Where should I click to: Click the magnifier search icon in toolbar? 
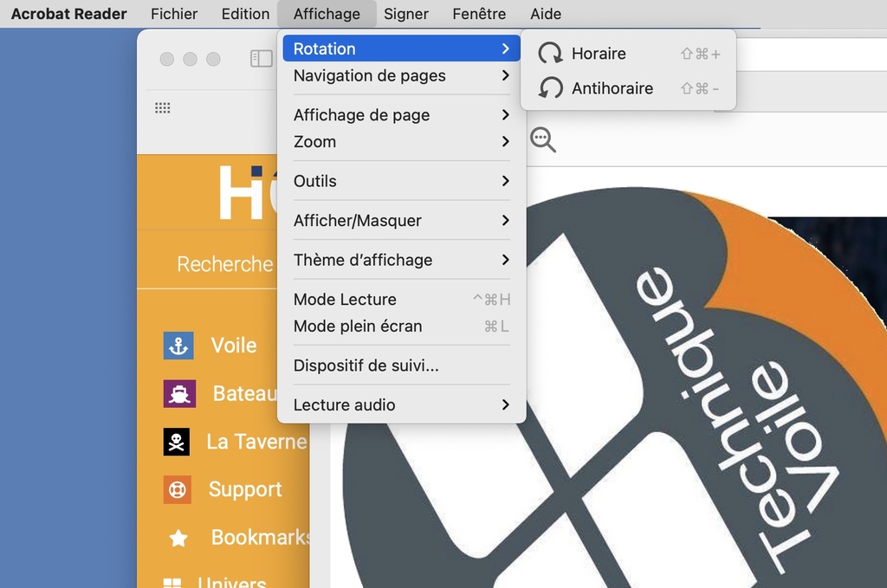click(542, 139)
